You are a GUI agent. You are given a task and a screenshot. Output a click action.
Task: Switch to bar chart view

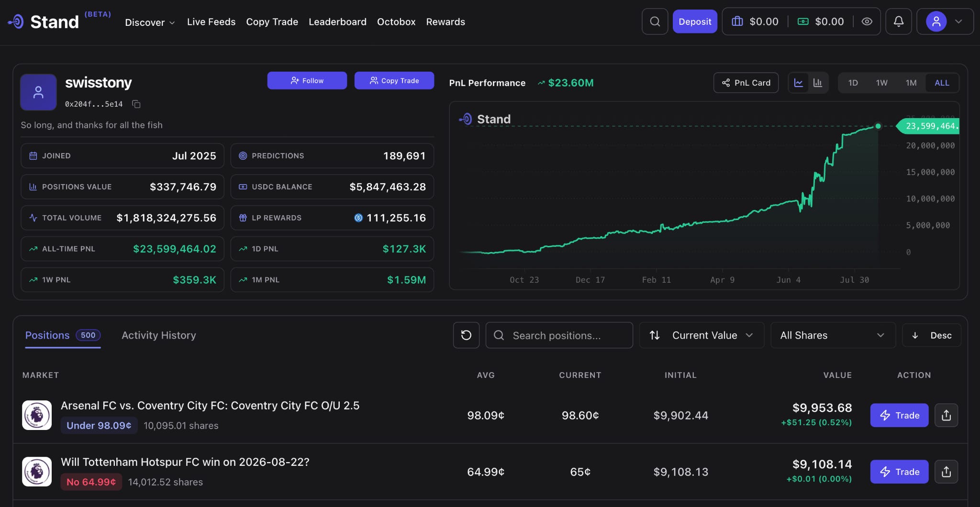click(x=818, y=83)
